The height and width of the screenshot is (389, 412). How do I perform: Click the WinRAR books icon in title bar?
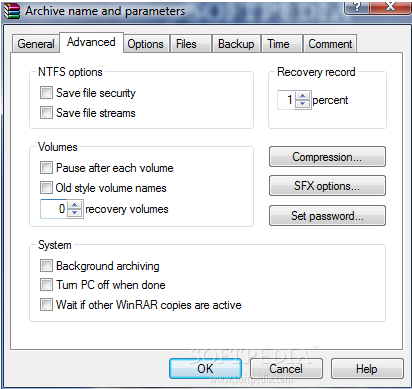[12, 11]
